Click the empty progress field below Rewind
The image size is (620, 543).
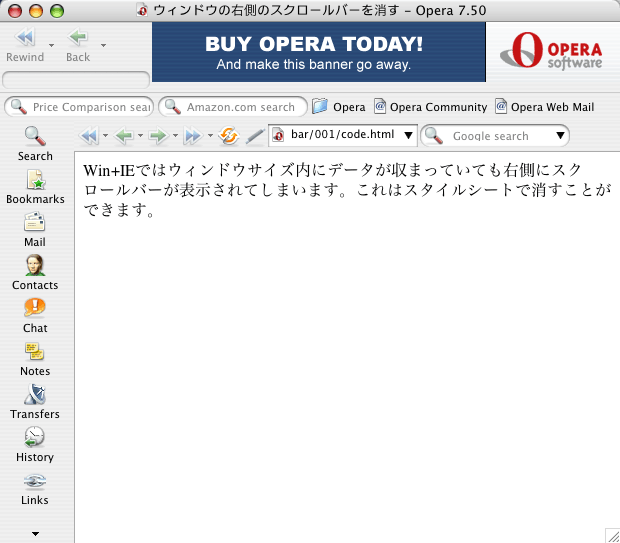click(76, 80)
